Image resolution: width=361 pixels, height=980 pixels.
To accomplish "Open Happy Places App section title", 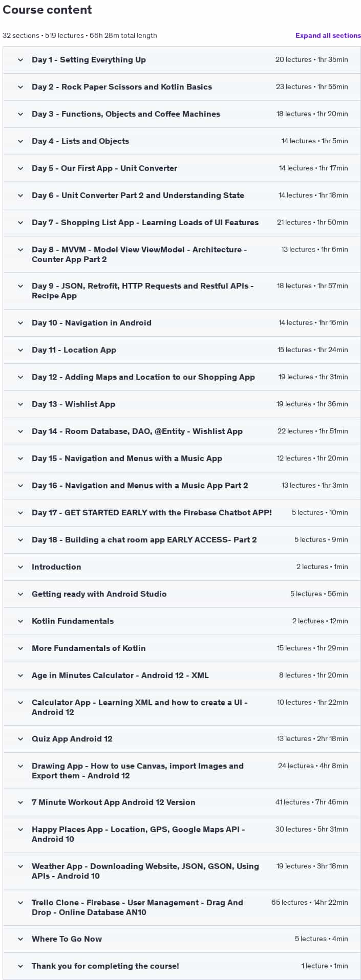I will click(x=138, y=834).
